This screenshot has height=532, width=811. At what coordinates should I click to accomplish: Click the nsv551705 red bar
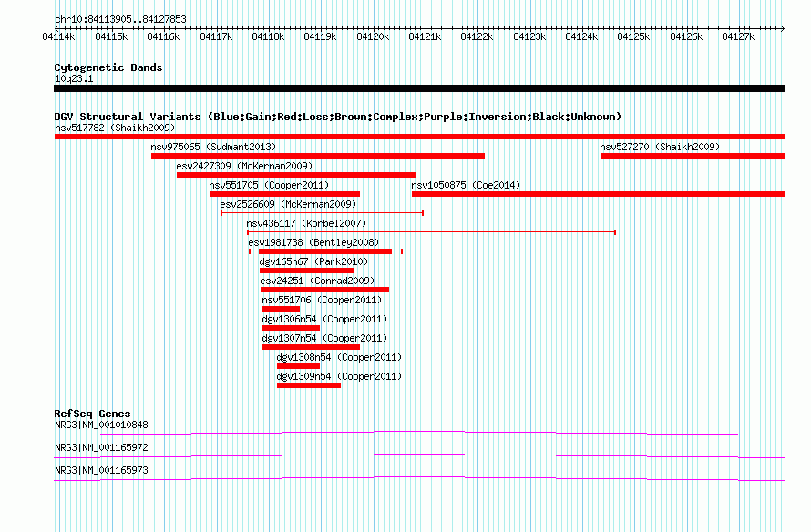(284, 194)
